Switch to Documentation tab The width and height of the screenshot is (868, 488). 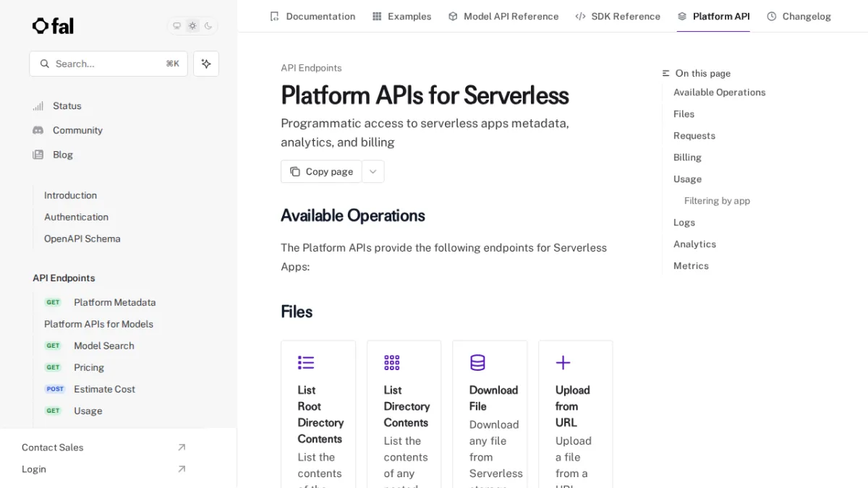pos(312,16)
